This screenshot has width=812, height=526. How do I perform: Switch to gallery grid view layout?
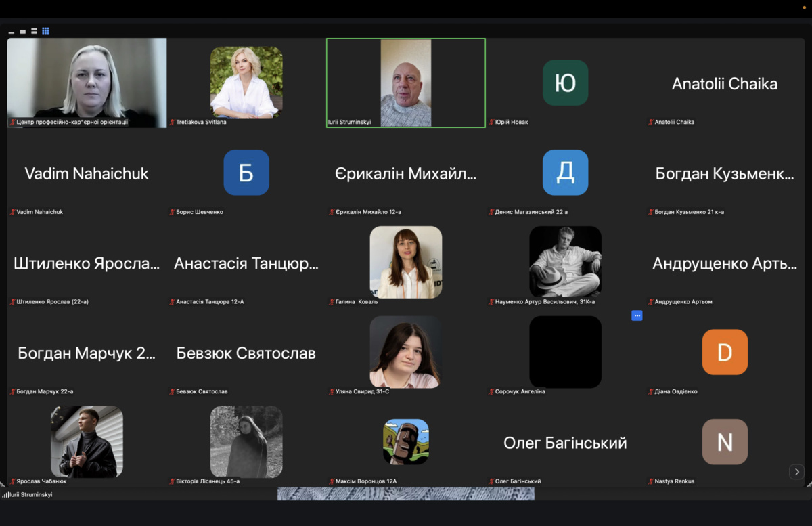click(45, 31)
